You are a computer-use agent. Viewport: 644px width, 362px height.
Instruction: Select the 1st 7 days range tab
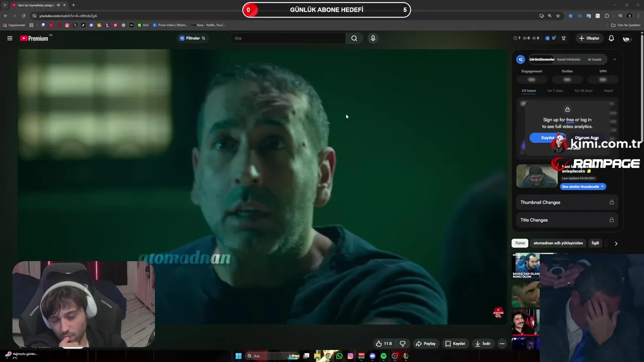coord(555,91)
